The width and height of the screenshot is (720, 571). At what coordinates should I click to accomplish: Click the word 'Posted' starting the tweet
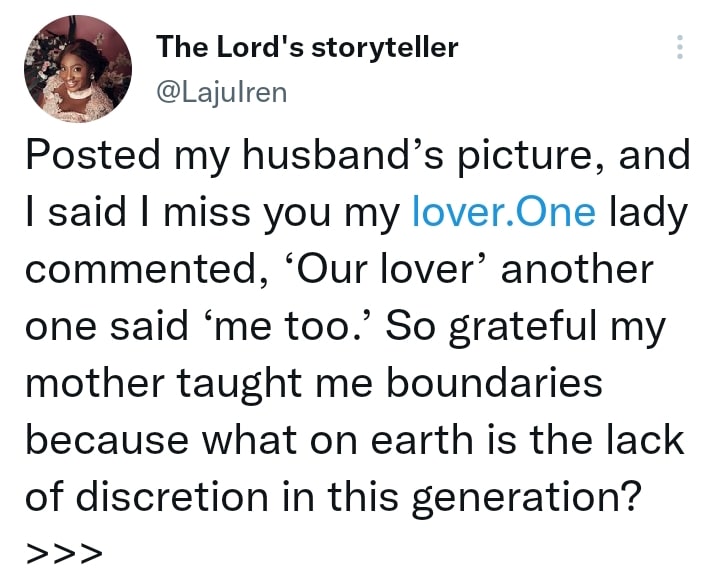tap(92, 156)
